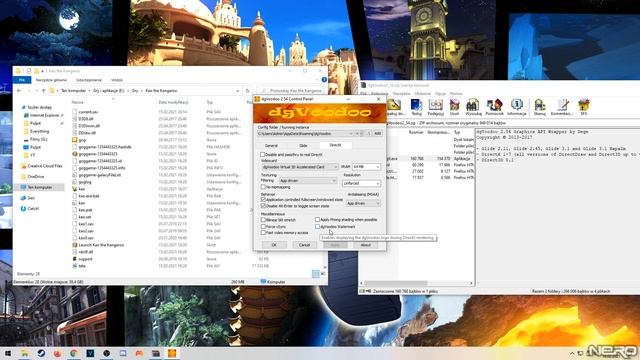This screenshot has width=640, height=360.
Task: Click the Podejrzyj icon in WinRAR toolbar
Action: (436, 107)
